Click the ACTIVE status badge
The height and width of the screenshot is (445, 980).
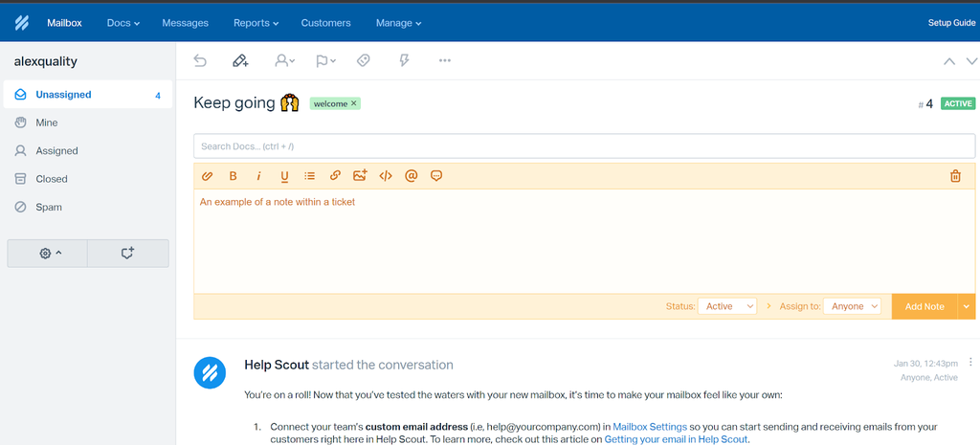(x=958, y=103)
